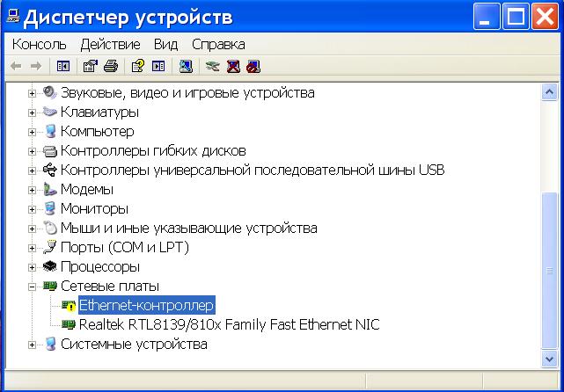Expand the Клавиатуры node

32,113
